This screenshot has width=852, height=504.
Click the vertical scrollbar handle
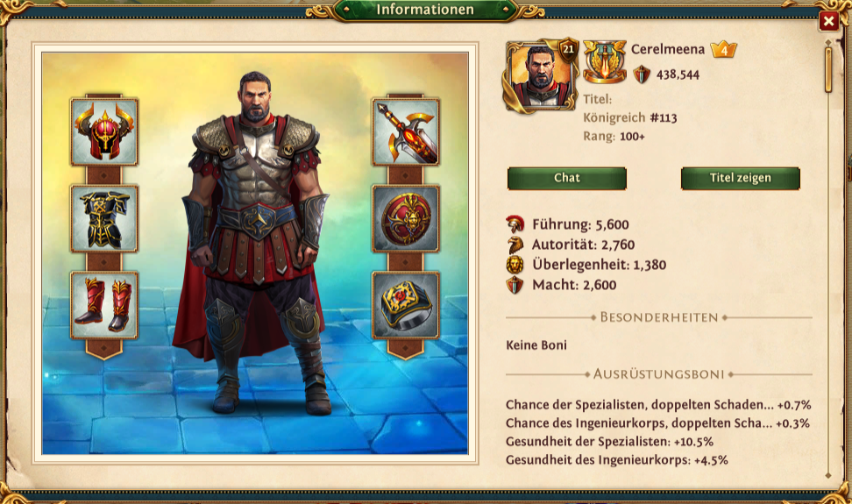point(828,69)
